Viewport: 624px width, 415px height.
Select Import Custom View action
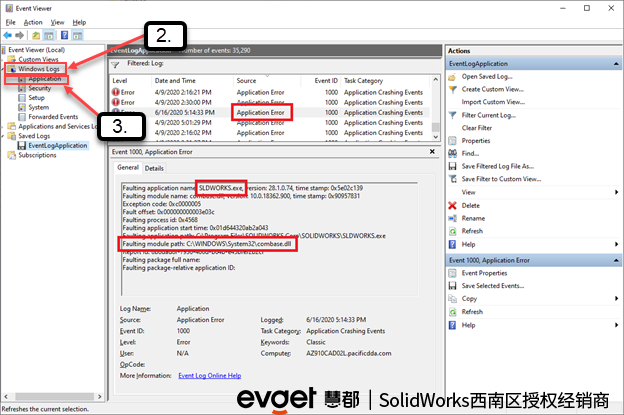tap(493, 102)
